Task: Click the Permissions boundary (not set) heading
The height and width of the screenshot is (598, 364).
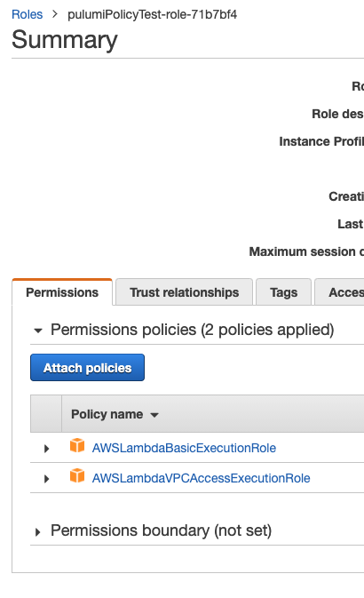Action: point(162,530)
